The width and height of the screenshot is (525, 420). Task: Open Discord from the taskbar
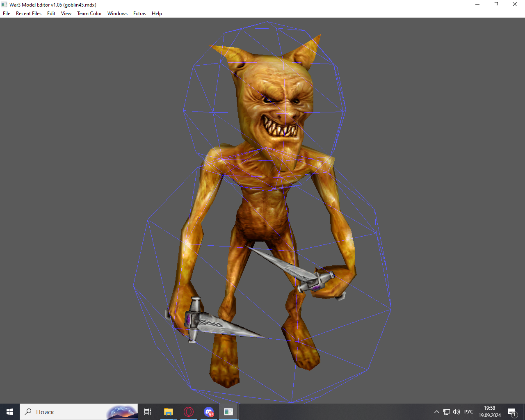(209, 412)
